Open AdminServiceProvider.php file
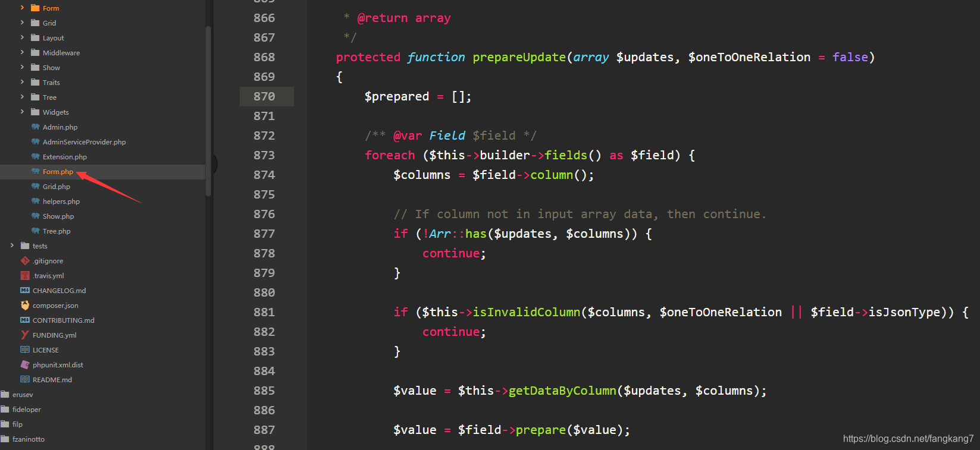Viewport: 980px width, 450px height. pos(84,142)
